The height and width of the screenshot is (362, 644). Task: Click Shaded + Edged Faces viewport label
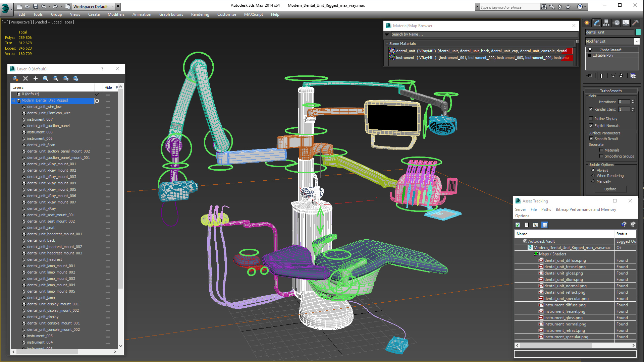[x=54, y=22]
